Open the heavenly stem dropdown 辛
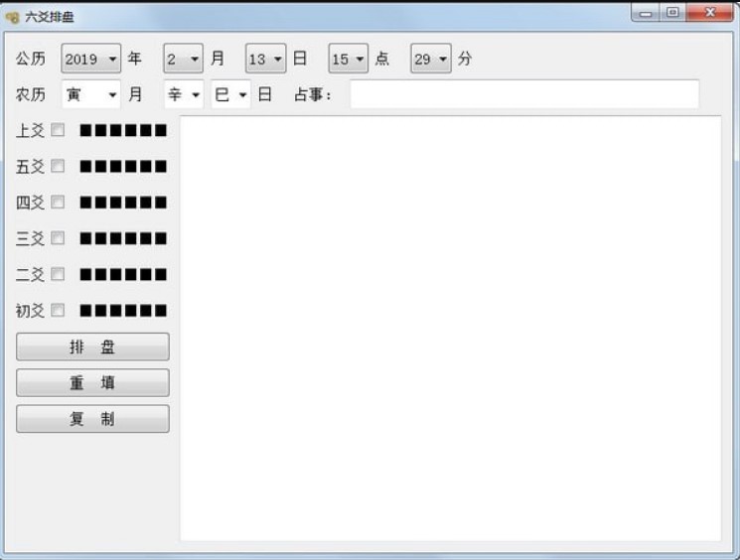 coord(184,94)
